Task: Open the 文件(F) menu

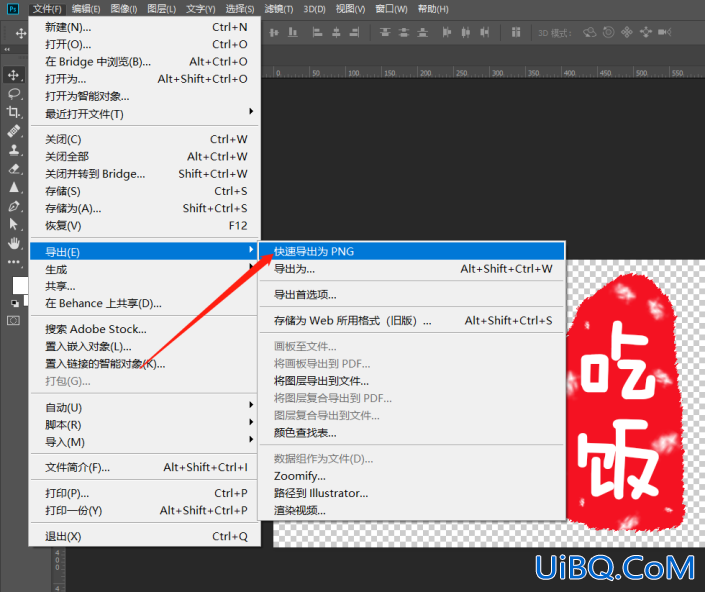Action: pyautogui.click(x=47, y=9)
